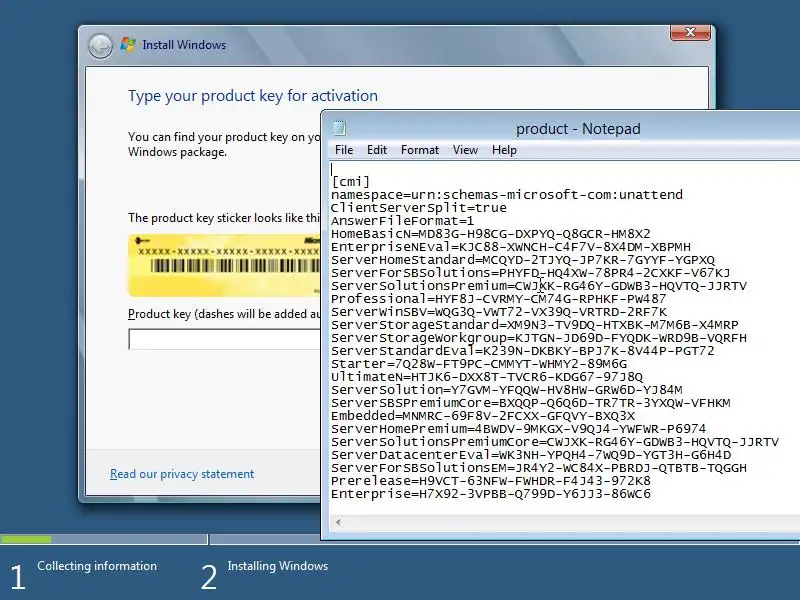The height and width of the screenshot is (600, 800).
Task: Click the Professional=HYF8J key line
Action: click(498, 299)
